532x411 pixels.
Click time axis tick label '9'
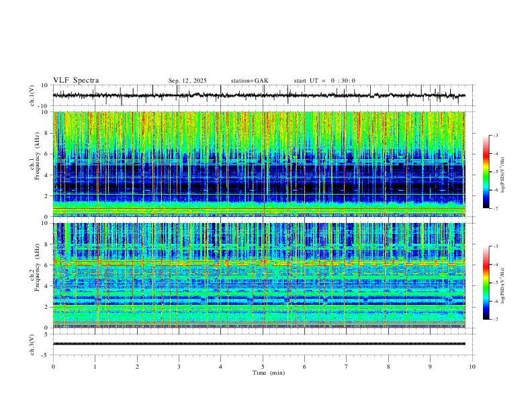[x=430, y=367]
